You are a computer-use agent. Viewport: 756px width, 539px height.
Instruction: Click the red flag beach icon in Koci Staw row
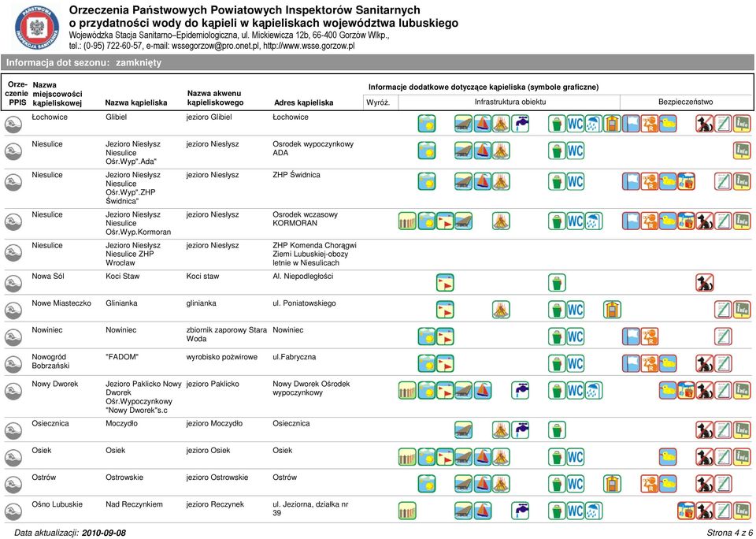tap(445, 283)
